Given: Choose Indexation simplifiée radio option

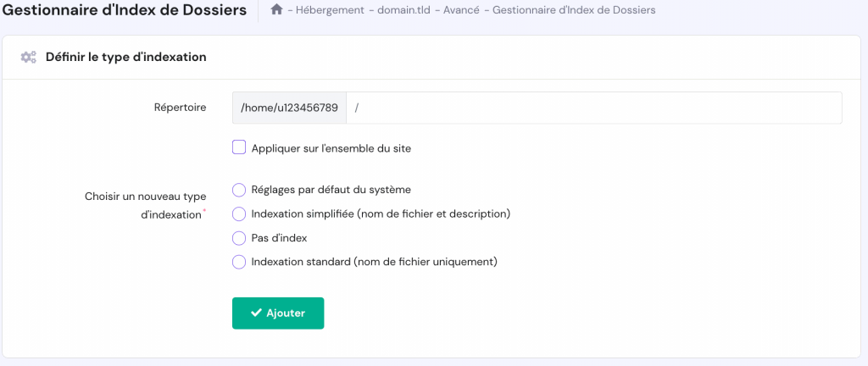Looking at the screenshot, I should 239,213.
